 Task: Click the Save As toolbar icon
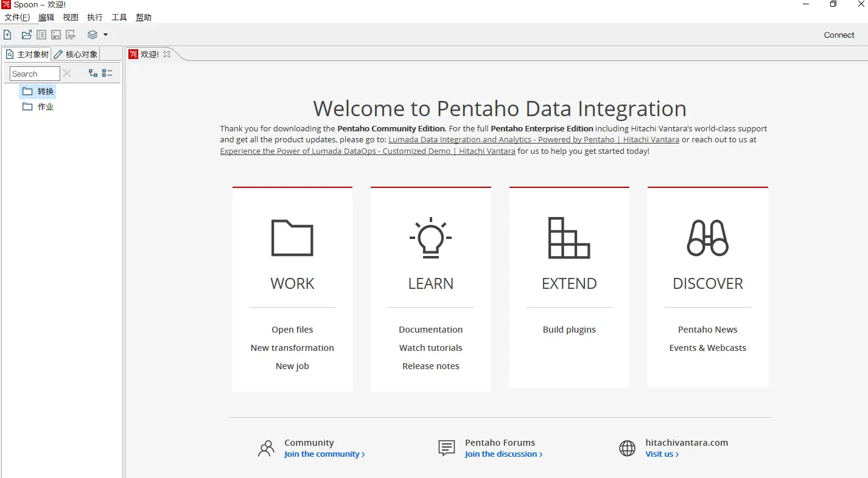71,35
